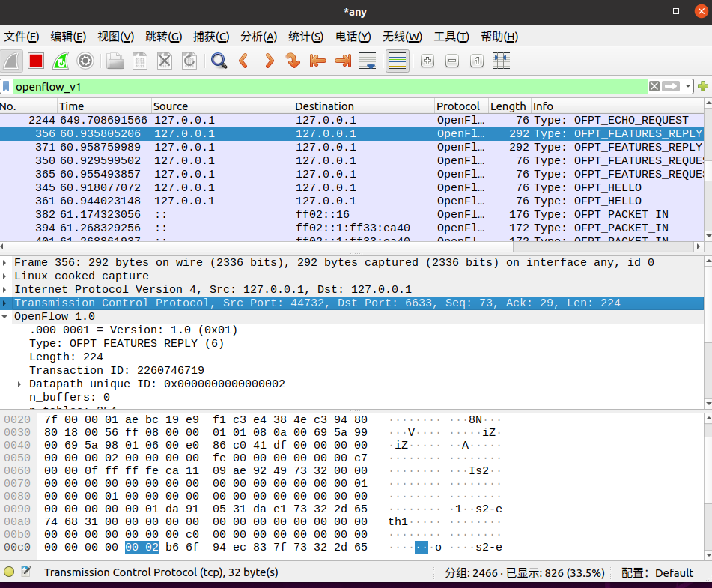Clear the openflow_v1 display filter
This screenshot has width=712, height=588.
click(x=654, y=86)
